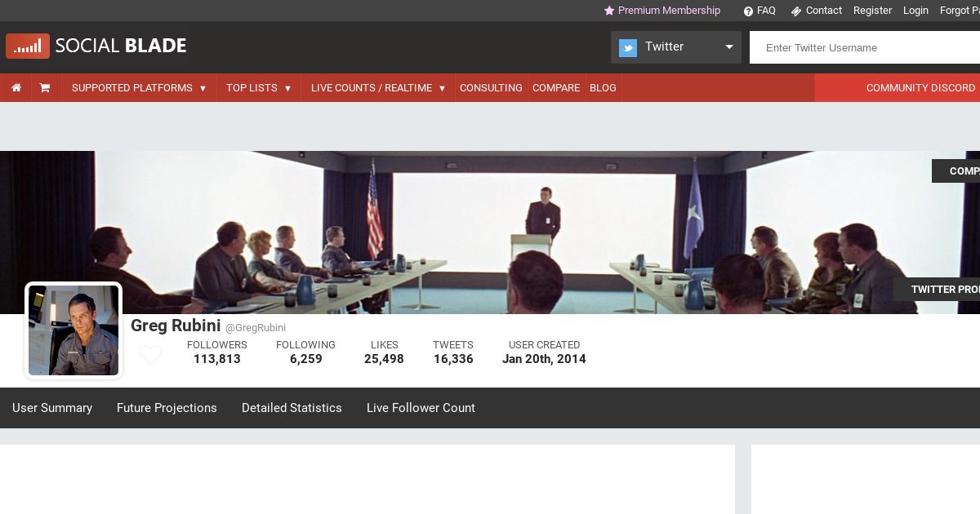
Task: Switch to the Future Projections tab
Action: [167, 408]
